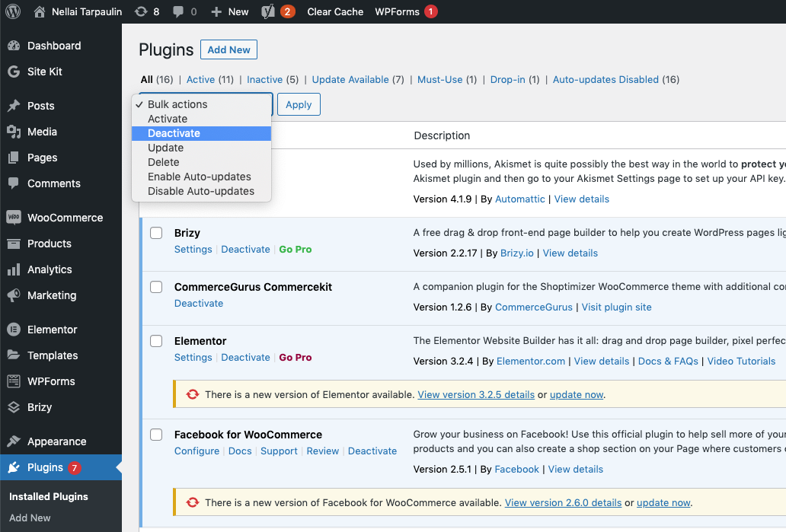Open Add New in Plugins submenu
The image size is (786, 532).
(30, 518)
